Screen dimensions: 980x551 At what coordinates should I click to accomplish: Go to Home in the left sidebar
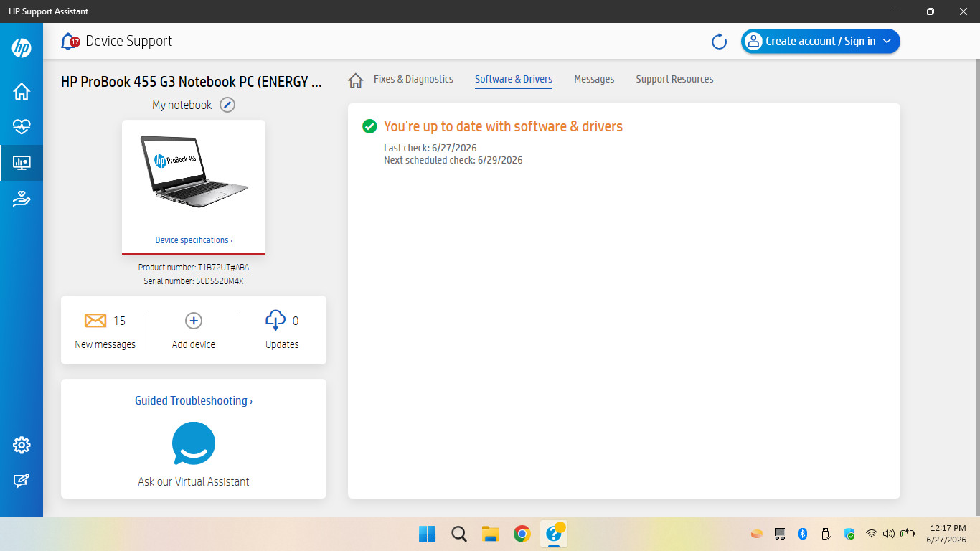click(x=22, y=91)
